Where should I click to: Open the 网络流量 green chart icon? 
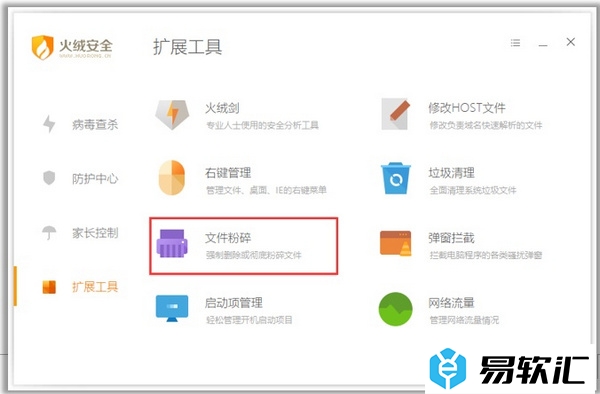tap(396, 309)
